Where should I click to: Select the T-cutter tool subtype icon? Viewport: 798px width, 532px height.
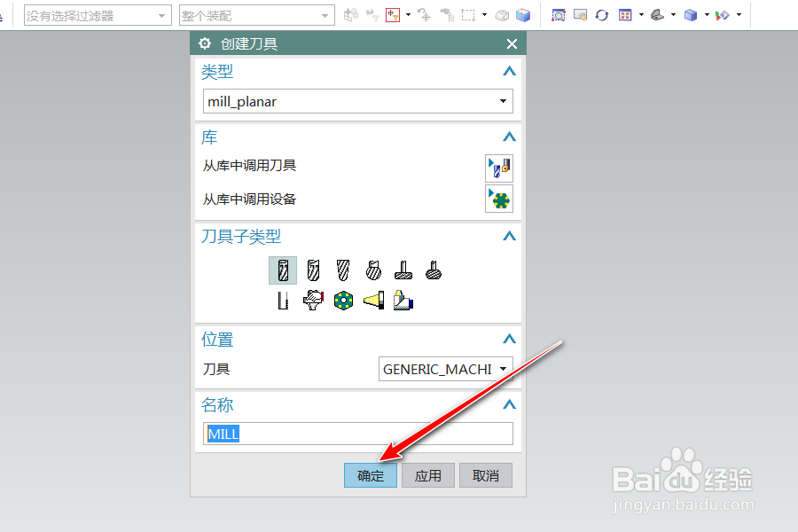tap(403, 270)
